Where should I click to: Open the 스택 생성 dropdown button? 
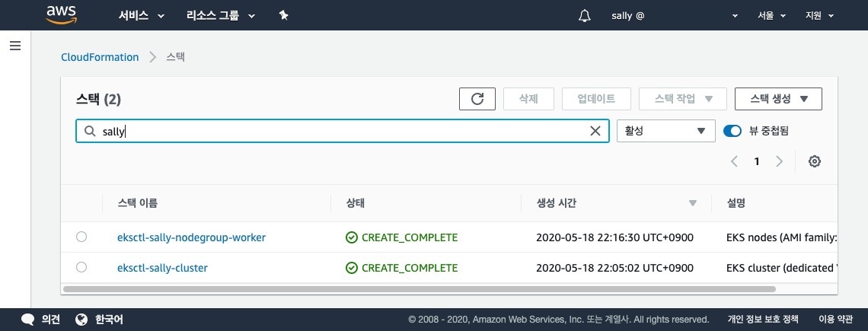pos(777,99)
